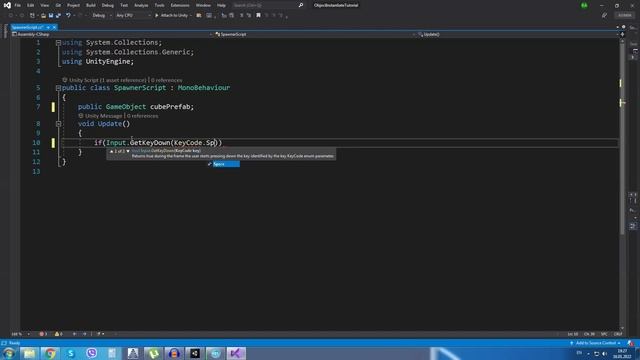Click the next issue arrow below editor
This screenshot has height=360, width=640.
84,334
